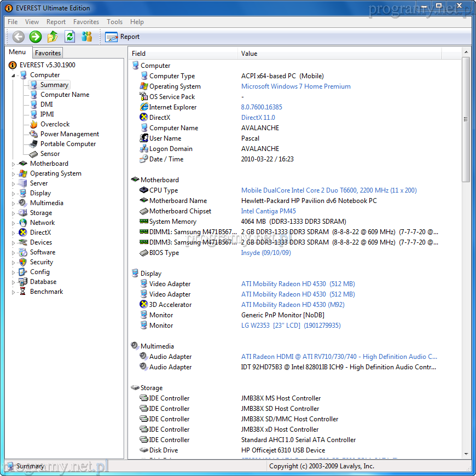Viewport: 476px width, 476px height.
Task: Open the Intel Cantiga PM45 link
Action: pyautogui.click(x=268, y=211)
